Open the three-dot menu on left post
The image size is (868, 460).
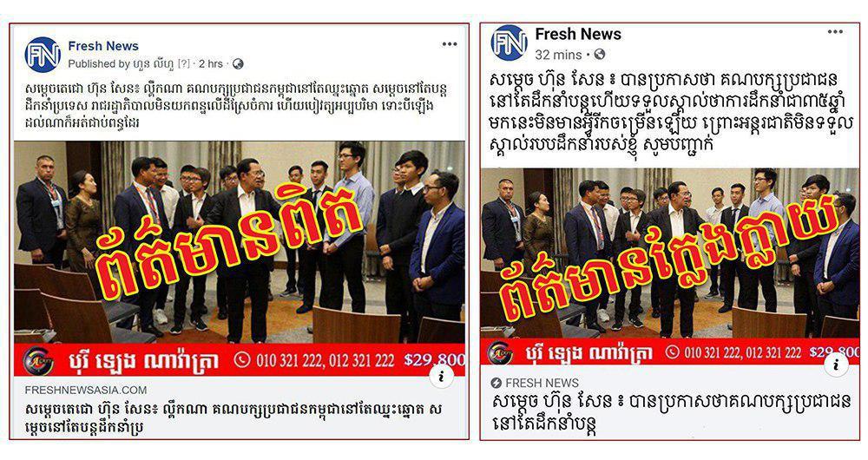450,43
